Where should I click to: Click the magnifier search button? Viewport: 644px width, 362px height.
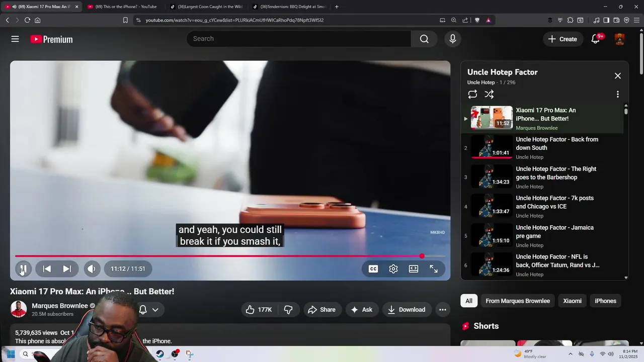pos(424,39)
